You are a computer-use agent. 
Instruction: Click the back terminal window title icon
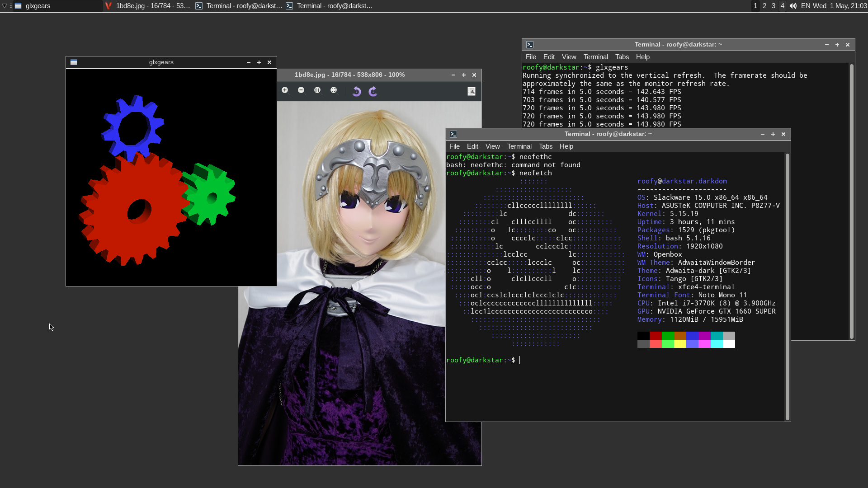pos(530,45)
